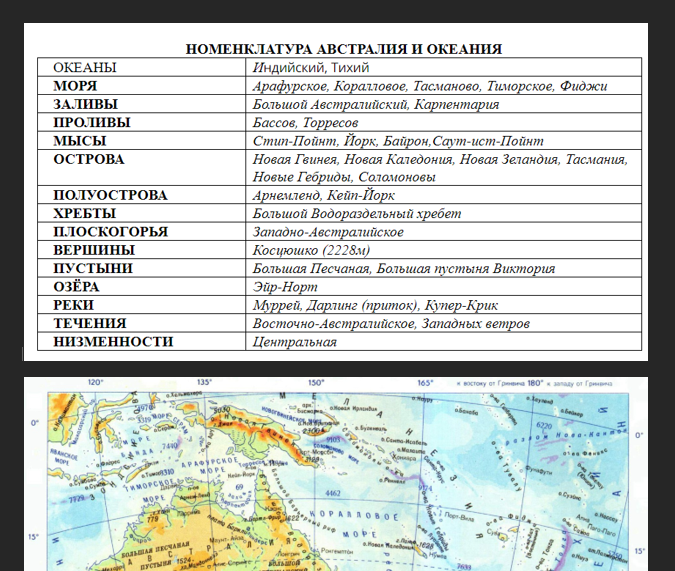This screenshot has height=571, width=675.
Task: Click the seas list starting with 'Арафурское'
Action: point(430,86)
